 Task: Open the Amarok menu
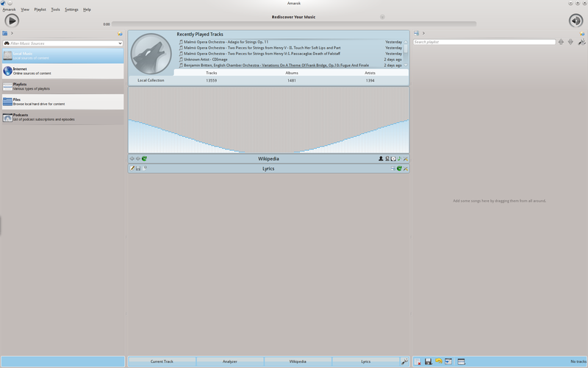[x=9, y=10]
